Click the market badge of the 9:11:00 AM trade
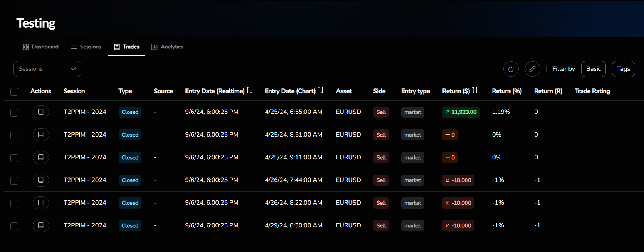Screen dimensions: 644x252 tap(413, 157)
